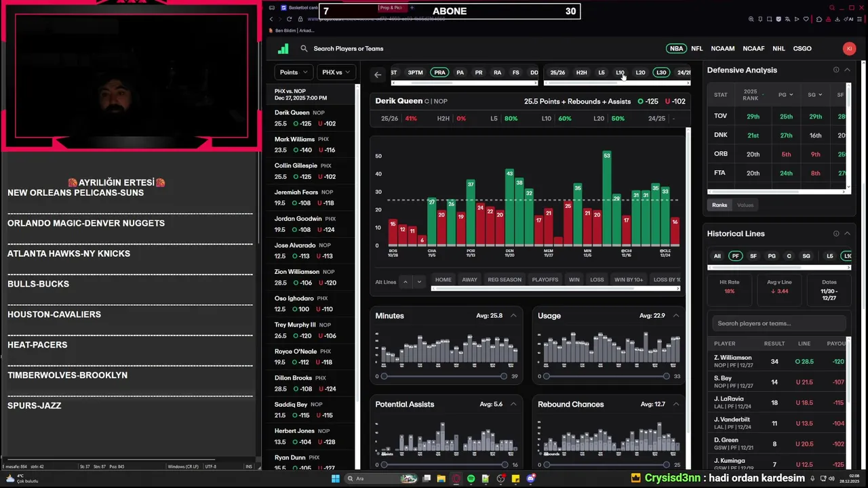
Task: Filter chart by LOSS
Action: click(x=597, y=279)
